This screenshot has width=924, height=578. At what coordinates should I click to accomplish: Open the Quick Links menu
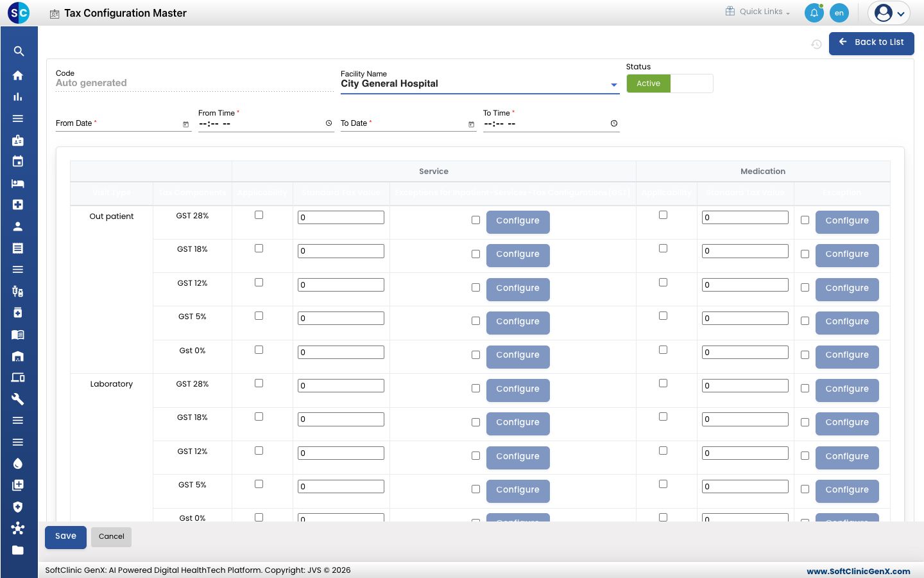(758, 12)
